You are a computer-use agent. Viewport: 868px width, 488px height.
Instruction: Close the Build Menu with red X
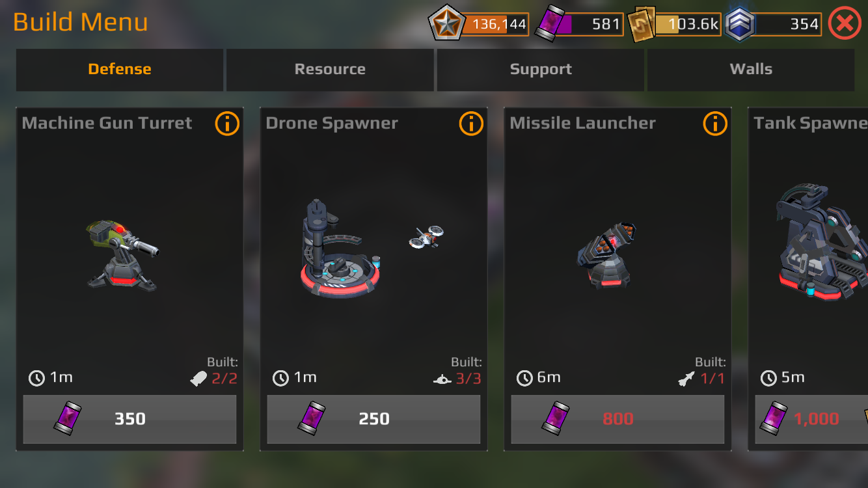[845, 25]
